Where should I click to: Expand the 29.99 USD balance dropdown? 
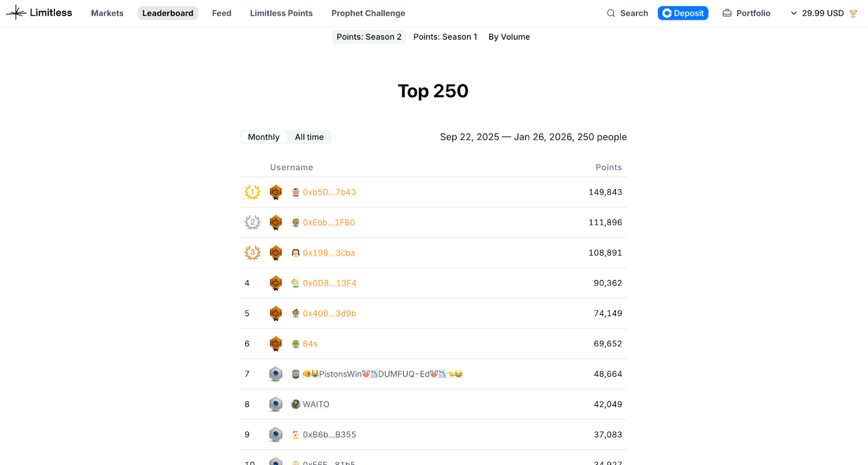(x=794, y=13)
